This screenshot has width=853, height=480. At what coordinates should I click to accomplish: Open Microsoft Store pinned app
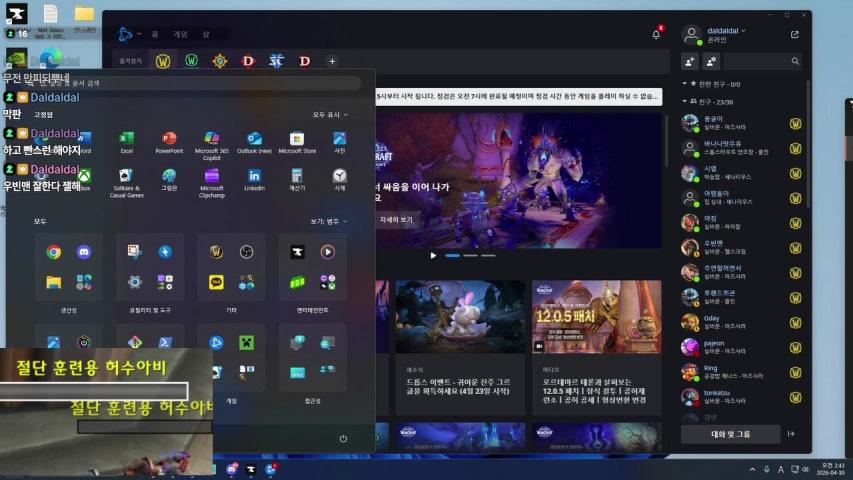tap(297, 139)
